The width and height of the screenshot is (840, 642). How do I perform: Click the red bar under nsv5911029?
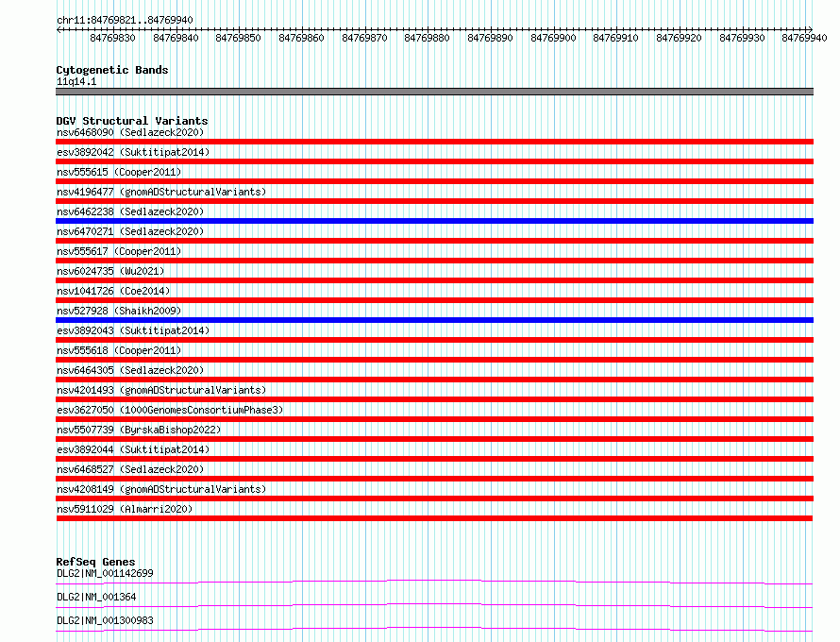(x=434, y=518)
